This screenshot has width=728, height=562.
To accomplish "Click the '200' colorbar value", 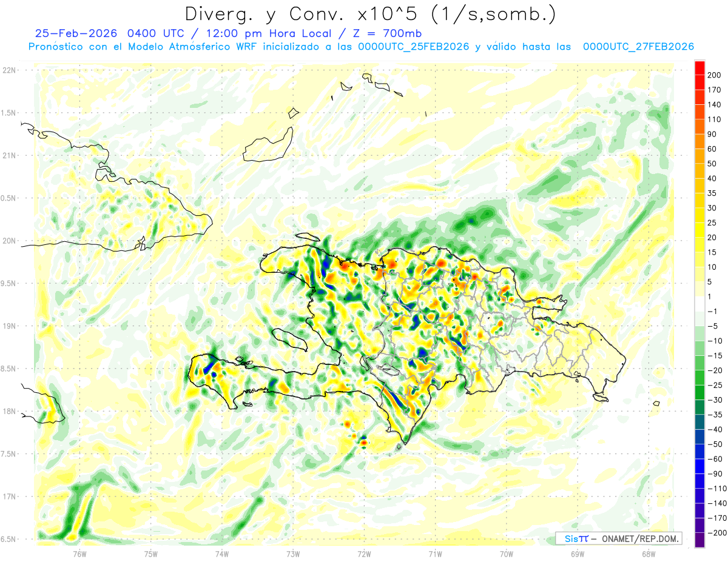I will (715, 75).
